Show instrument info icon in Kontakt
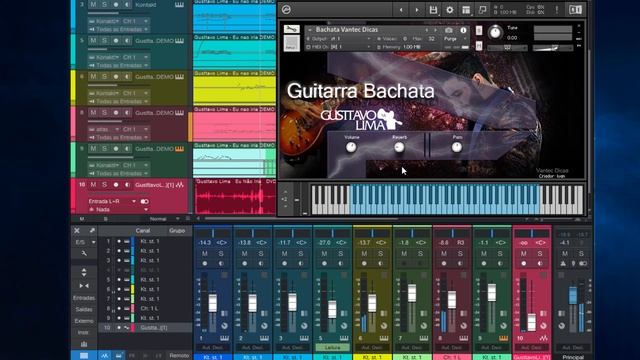Image resolution: width=640 pixels, height=360 pixels. 463,30
